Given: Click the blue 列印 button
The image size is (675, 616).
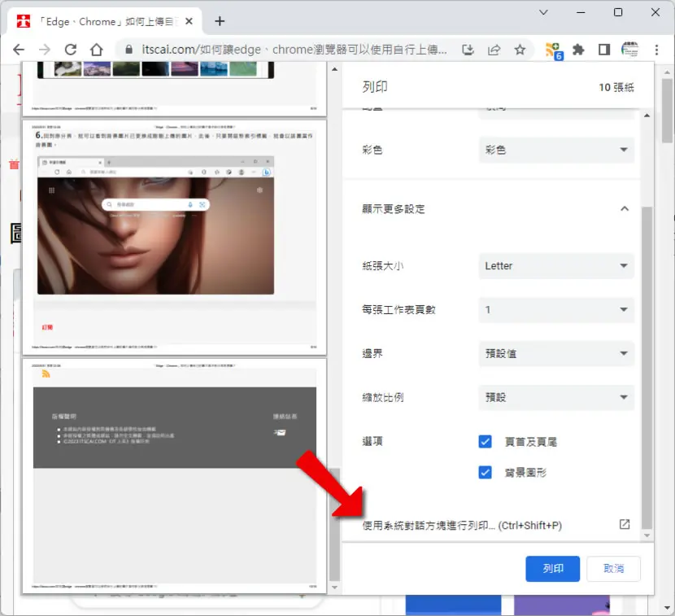Looking at the screenshot, I should 552,569.
